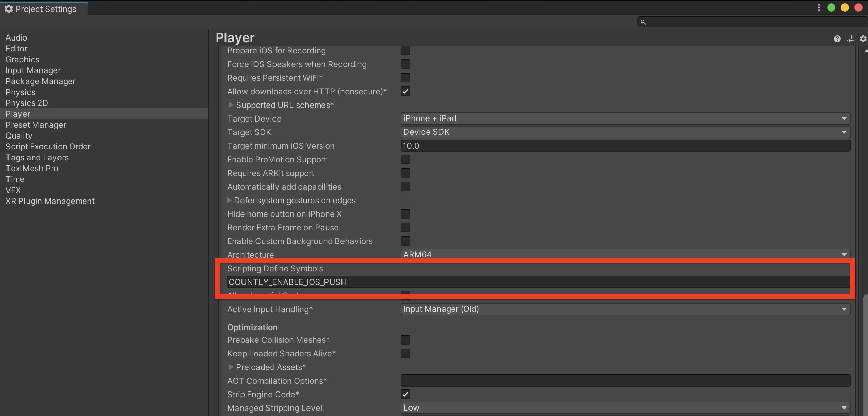Screen dimensions: 868x416
Task: Select XR Plugin Management in sidebar
Action: click(50, 201)
